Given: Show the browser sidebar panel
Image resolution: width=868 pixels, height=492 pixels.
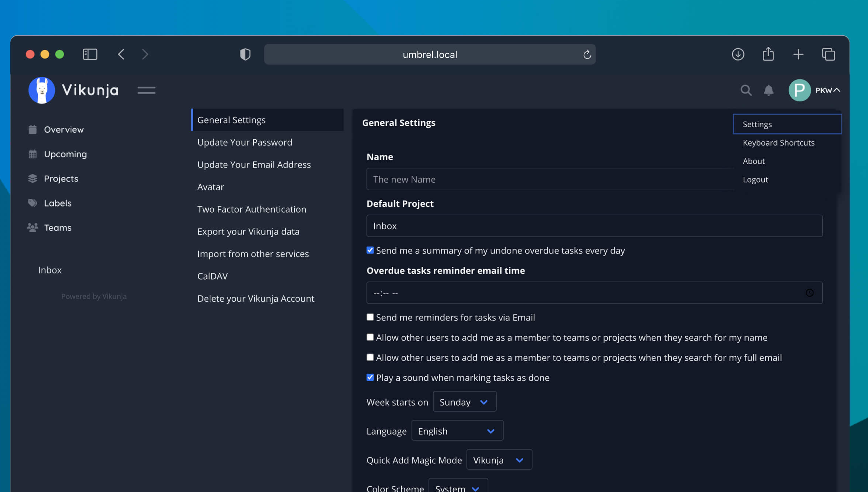Looking at the screenshot, I should pyautogui.click(x=90, y=54).
